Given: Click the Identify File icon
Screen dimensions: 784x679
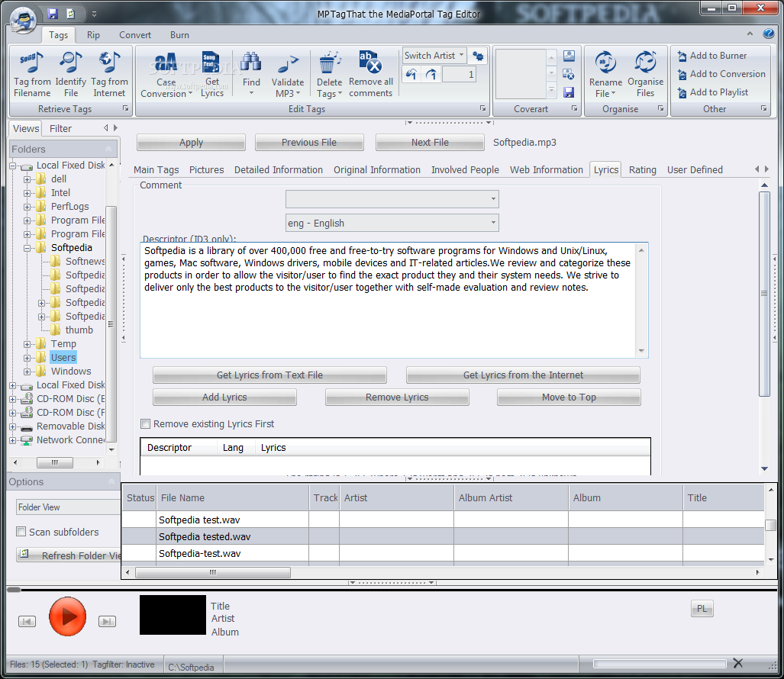Looking at the screenshot, I should point(70,74).
